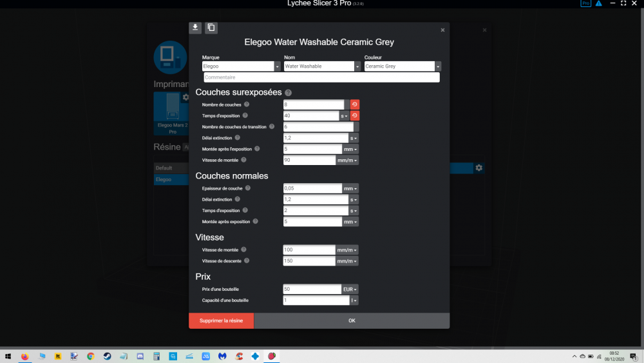Show help for Montée après exposition in Couches normales
Image resolution: width=644 pixels, height=363 pixels.
click(x=256, y=222)
